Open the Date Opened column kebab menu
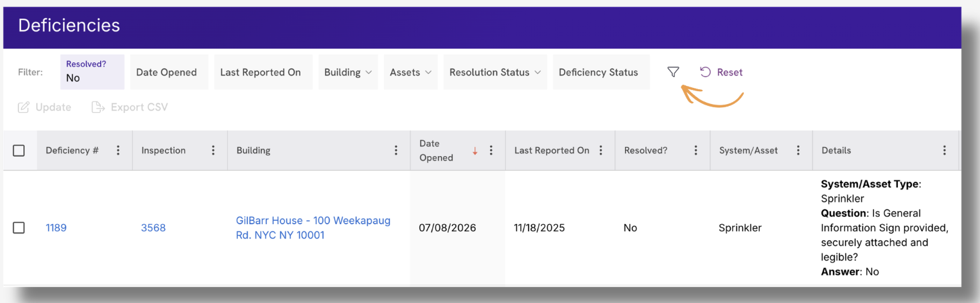The image size is (980, 303). tap(491, 150)
